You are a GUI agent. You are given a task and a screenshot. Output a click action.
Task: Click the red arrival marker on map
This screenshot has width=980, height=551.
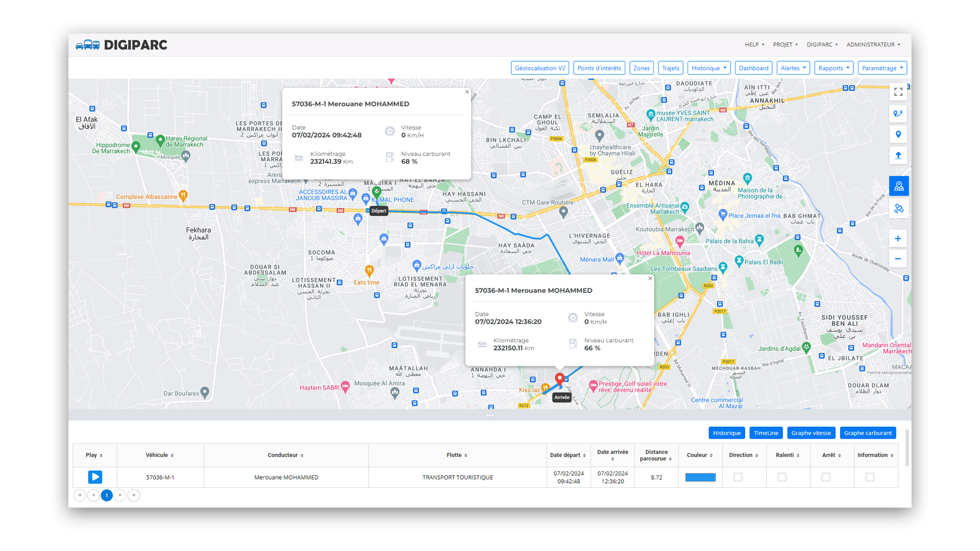coord(560,379)
